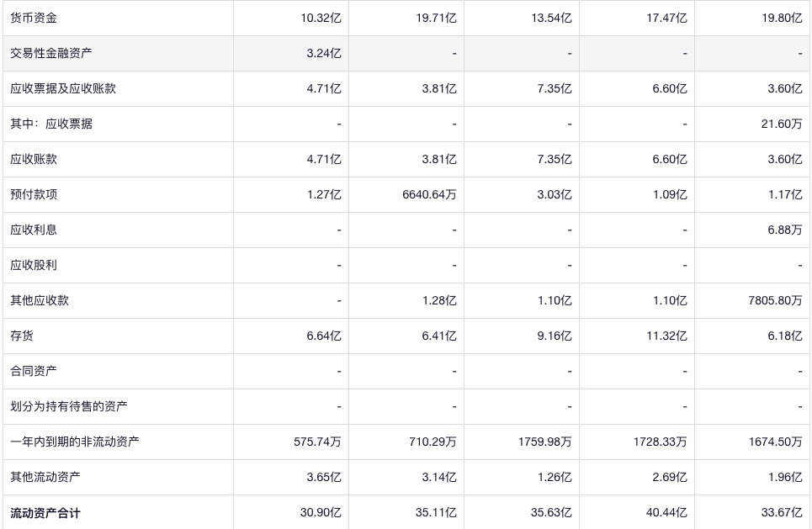Select the 存货 row label
This screenshot has height=529, width=812.
(22, 336)
